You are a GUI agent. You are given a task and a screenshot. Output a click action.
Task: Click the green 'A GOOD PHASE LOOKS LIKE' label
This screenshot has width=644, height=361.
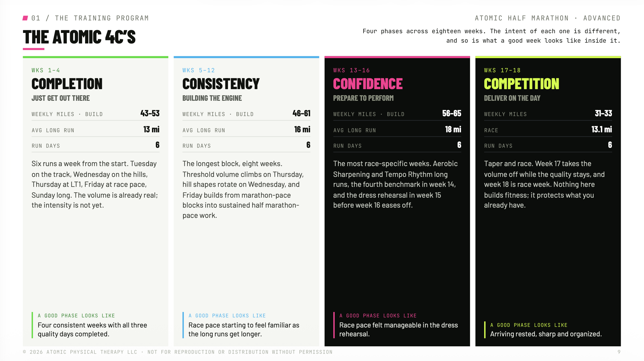tap(76, 316)
